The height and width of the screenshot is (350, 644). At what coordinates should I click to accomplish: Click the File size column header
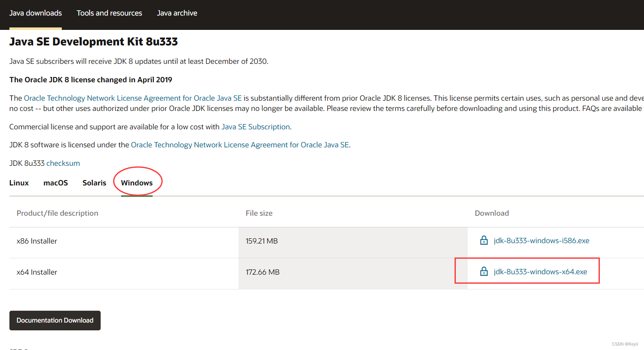pos(259,213)
